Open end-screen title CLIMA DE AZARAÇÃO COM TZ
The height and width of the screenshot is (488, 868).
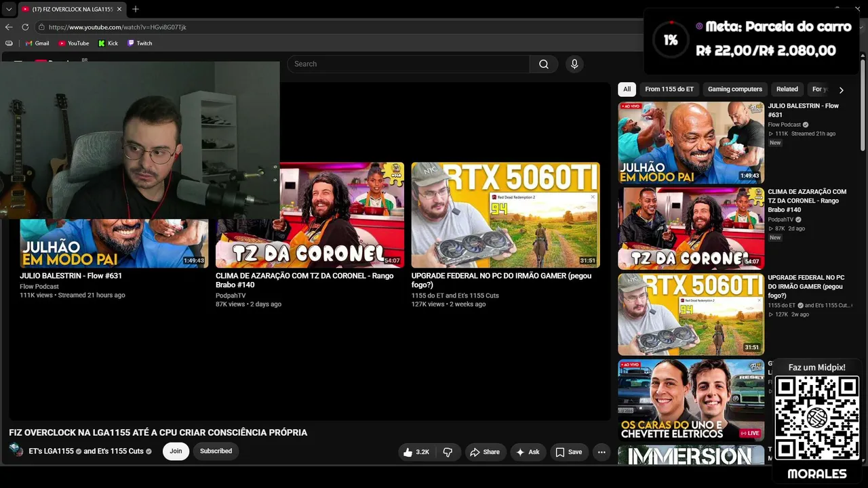point(304,281)
